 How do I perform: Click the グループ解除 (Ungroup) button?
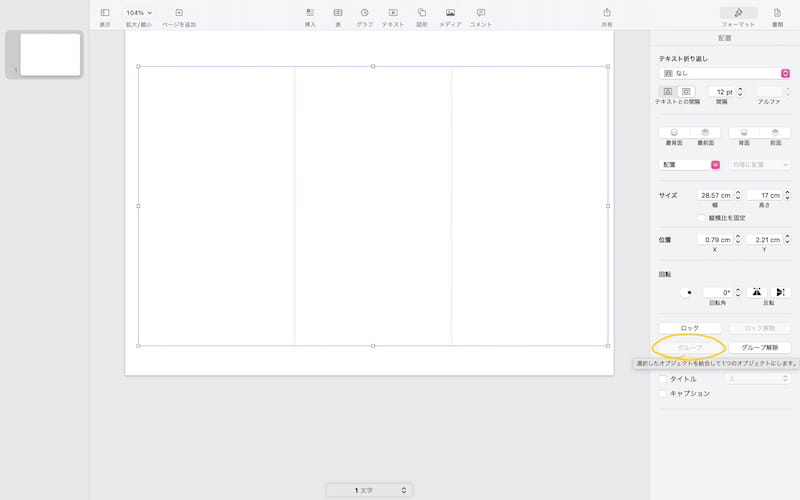pos(760,348)
